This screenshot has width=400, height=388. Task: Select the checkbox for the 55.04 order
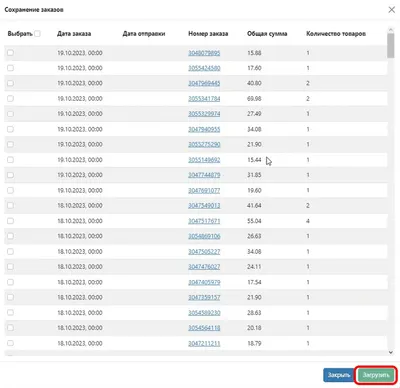pos(11,221)
